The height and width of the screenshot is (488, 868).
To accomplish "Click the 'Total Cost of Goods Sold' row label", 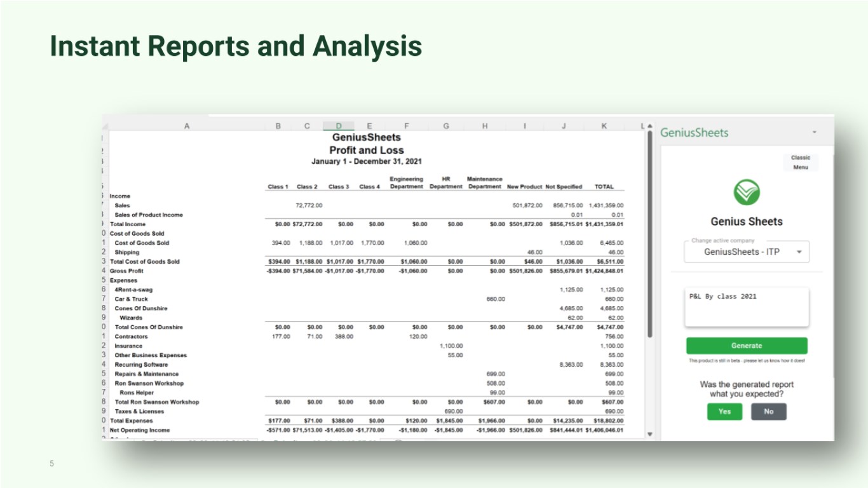I will coord(145,262).
